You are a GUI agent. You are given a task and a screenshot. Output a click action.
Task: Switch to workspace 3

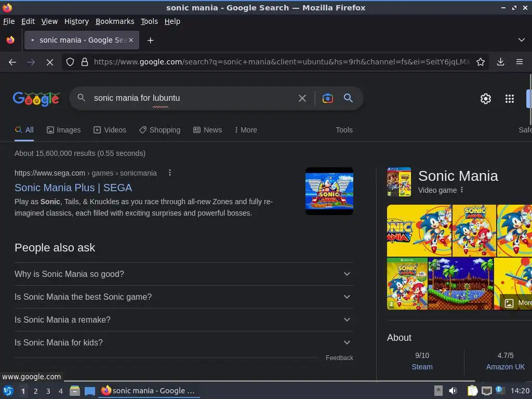(48, 391)
